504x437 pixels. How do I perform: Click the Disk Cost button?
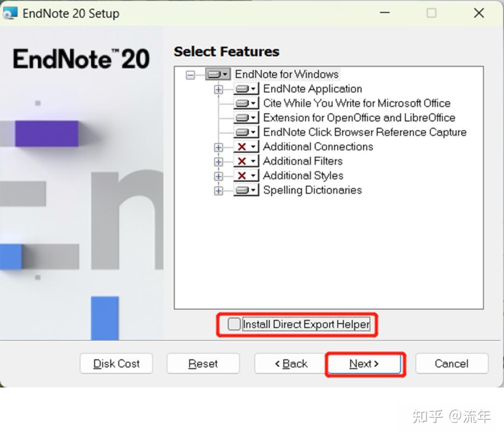click(x=116, y=364)
